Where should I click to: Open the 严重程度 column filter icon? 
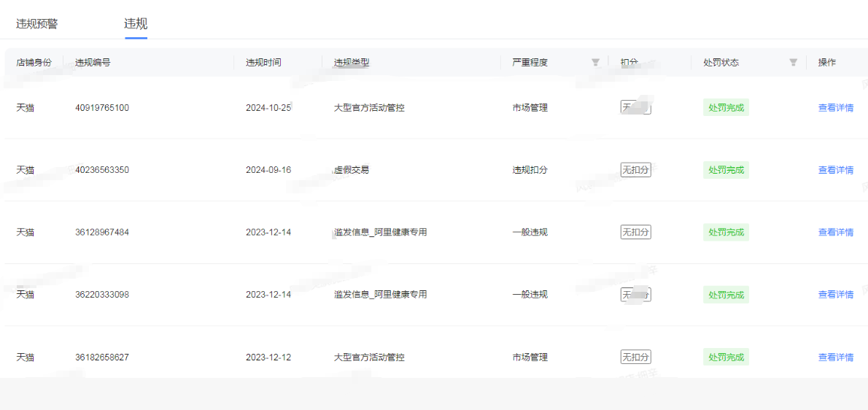(595, 63)
